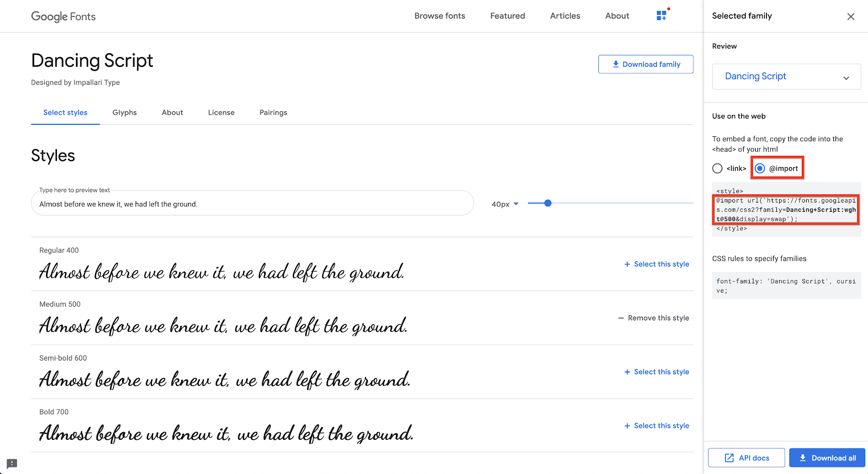
Task: Click minus icon to remove Medium 500
Action: (x=621, y=318)
